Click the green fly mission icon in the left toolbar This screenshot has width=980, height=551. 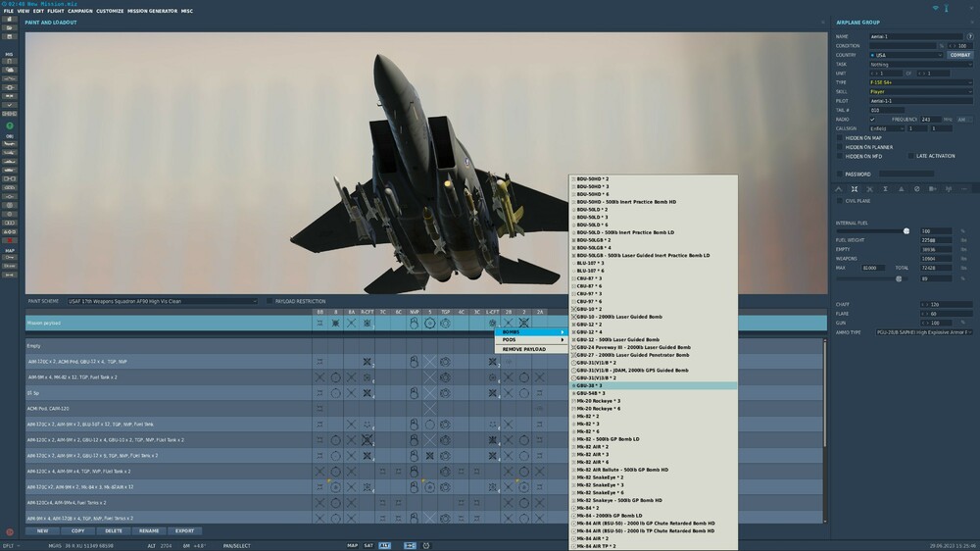[10, 125]
